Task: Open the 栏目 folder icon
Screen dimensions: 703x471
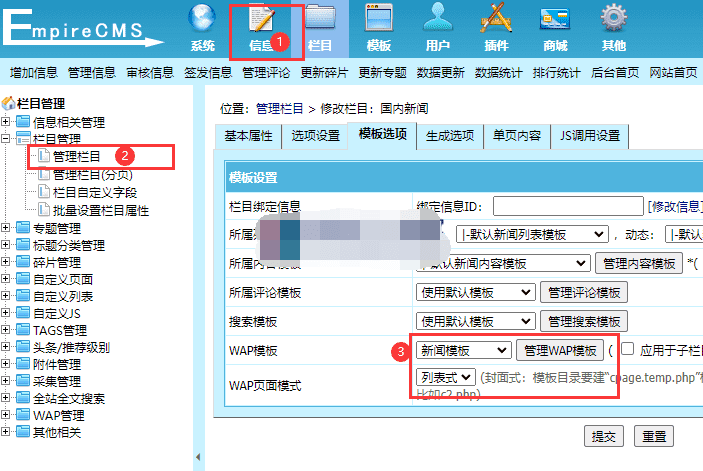Action: pyautogui.click(x=320, y=18)
